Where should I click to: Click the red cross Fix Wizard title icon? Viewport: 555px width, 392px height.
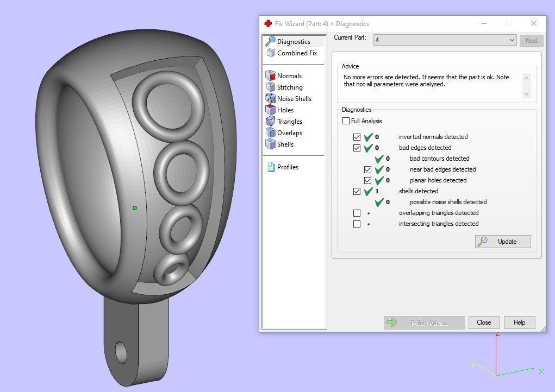click(x=268, y=23)
